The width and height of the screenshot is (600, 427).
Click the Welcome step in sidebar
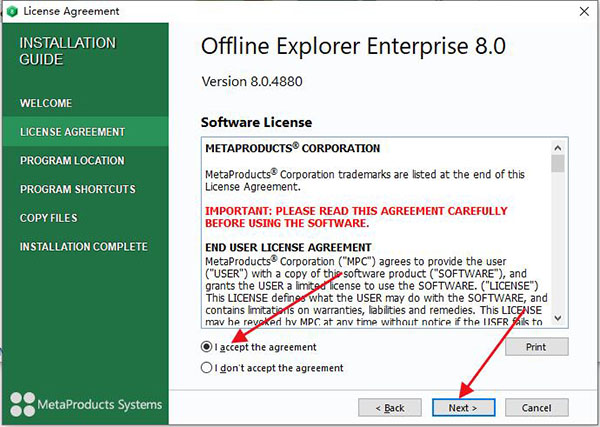point(46,103)
